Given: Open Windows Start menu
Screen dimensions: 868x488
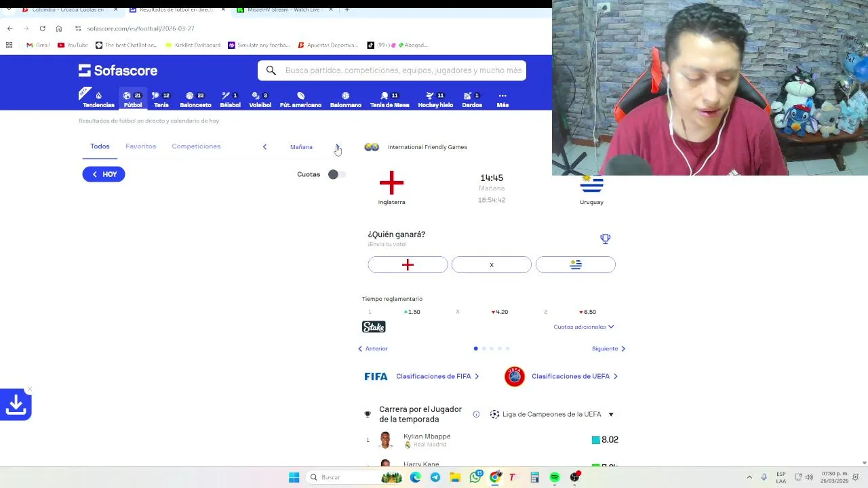Looking at the screenshot, I should point(294,477).
